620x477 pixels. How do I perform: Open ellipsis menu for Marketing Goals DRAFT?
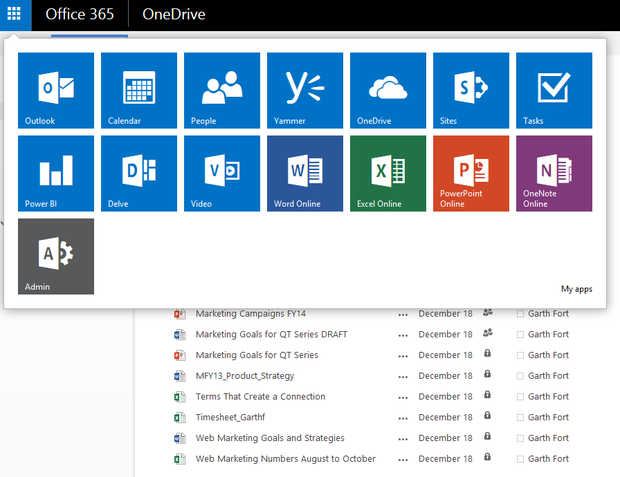point(403,335)
